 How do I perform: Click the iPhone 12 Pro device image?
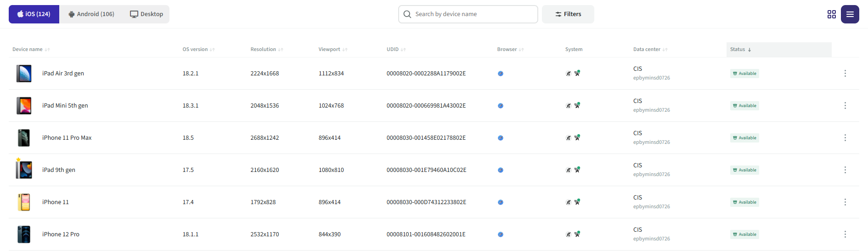(24, 234)
